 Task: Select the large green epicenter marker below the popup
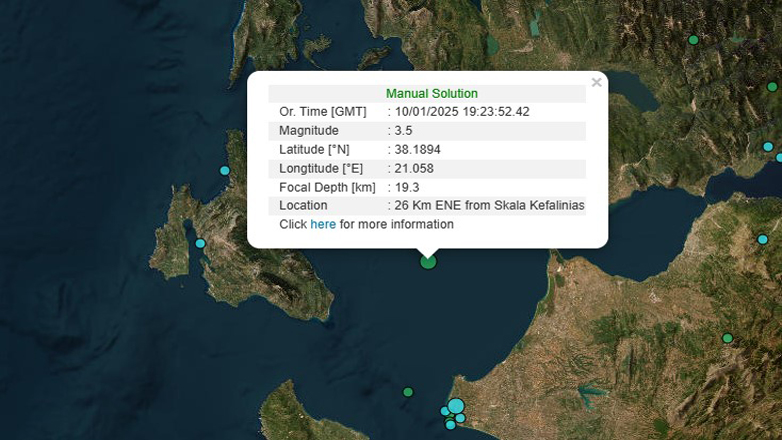click(x=428, y=261)
